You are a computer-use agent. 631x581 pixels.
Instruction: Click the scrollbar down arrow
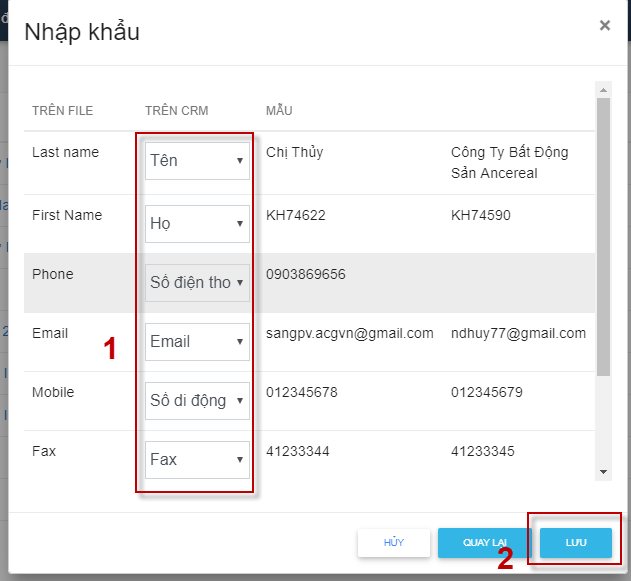click(x=603, y=472)
